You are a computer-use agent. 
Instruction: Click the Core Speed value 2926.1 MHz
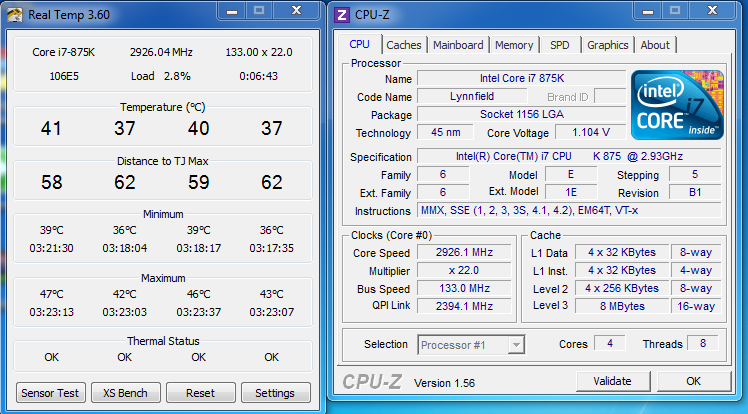464,252
